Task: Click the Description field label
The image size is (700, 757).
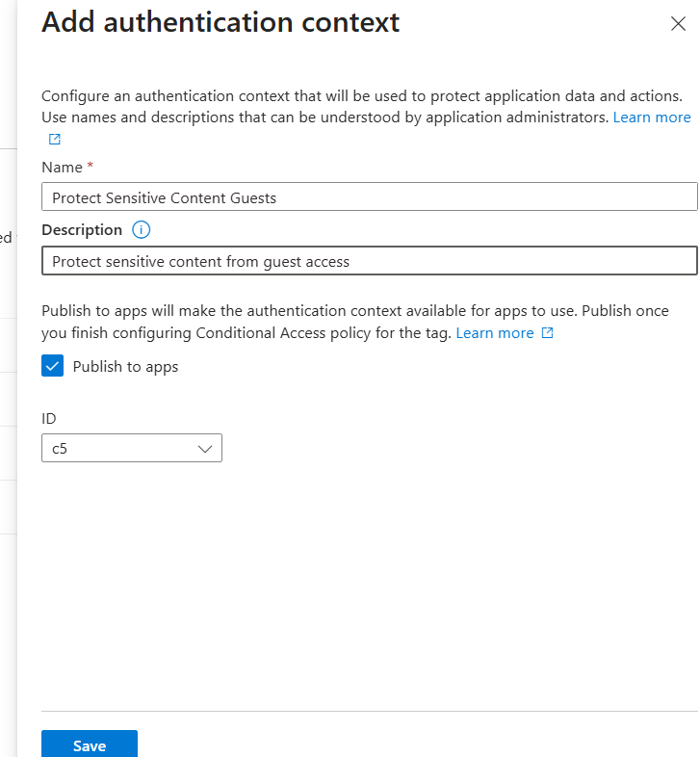Action: [x=82, y=230]
